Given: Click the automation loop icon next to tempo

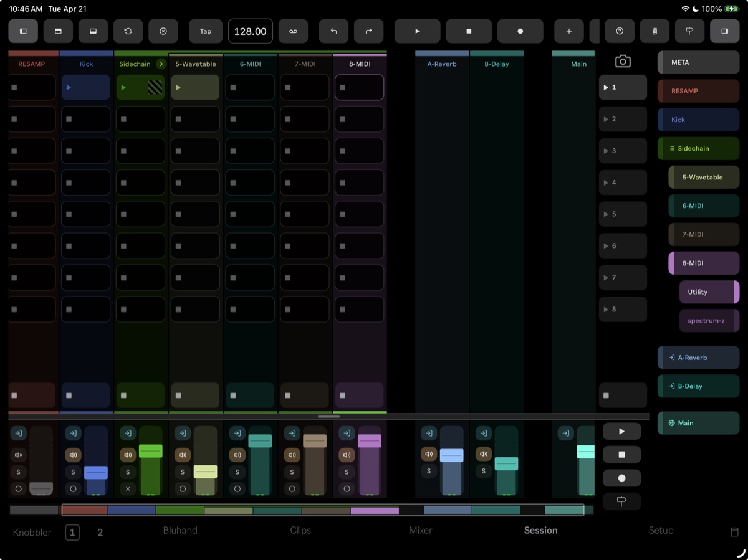Looking at the screenshot, I should [293, 31].
